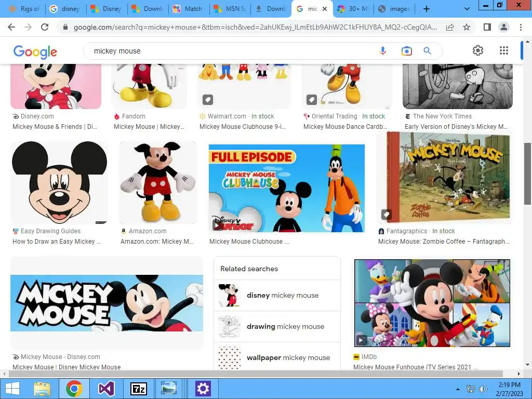Open the taskbar clock showing 2:19 PM
The image size is (532, 399).
point(510,389)
